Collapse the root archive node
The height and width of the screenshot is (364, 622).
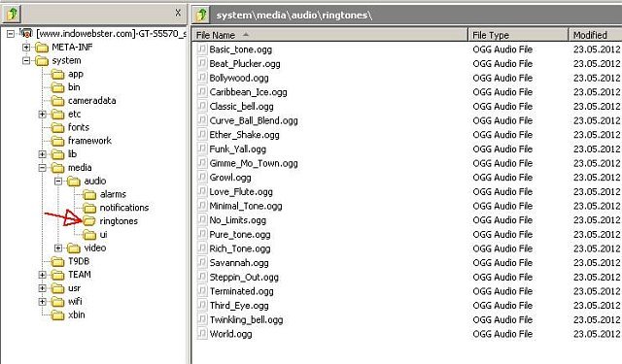(x=11, y=34)
